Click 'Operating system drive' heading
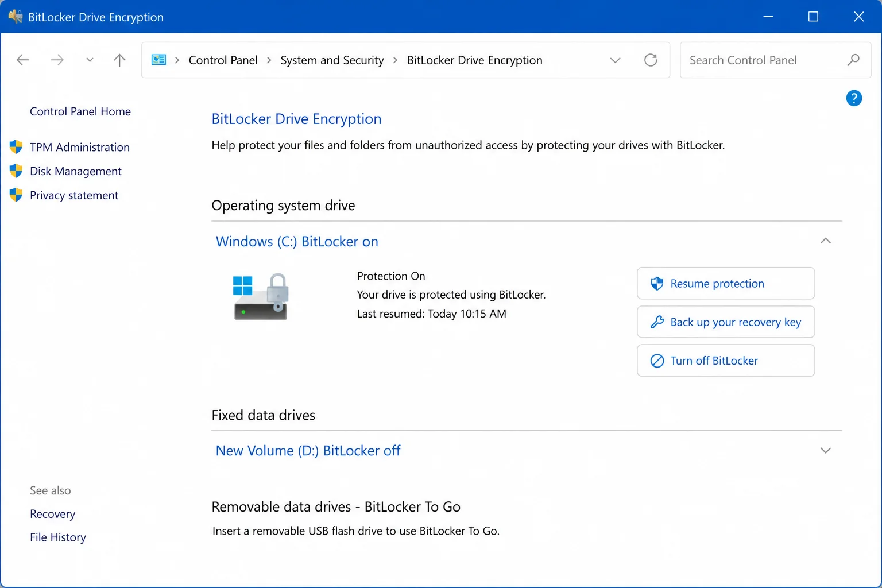 (x=283, y=206)
